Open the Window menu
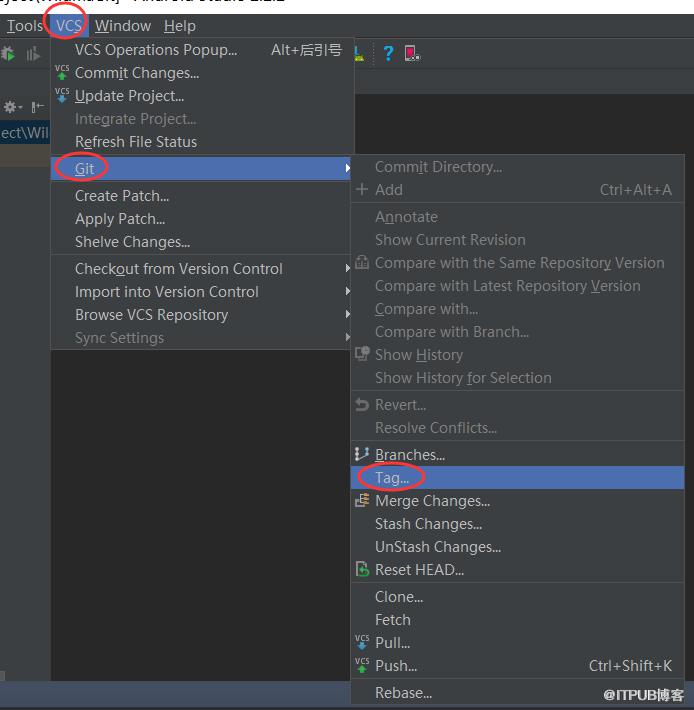The height and width of the screenshot is (710, 694). pyautogui.click(x=123, y=26)
